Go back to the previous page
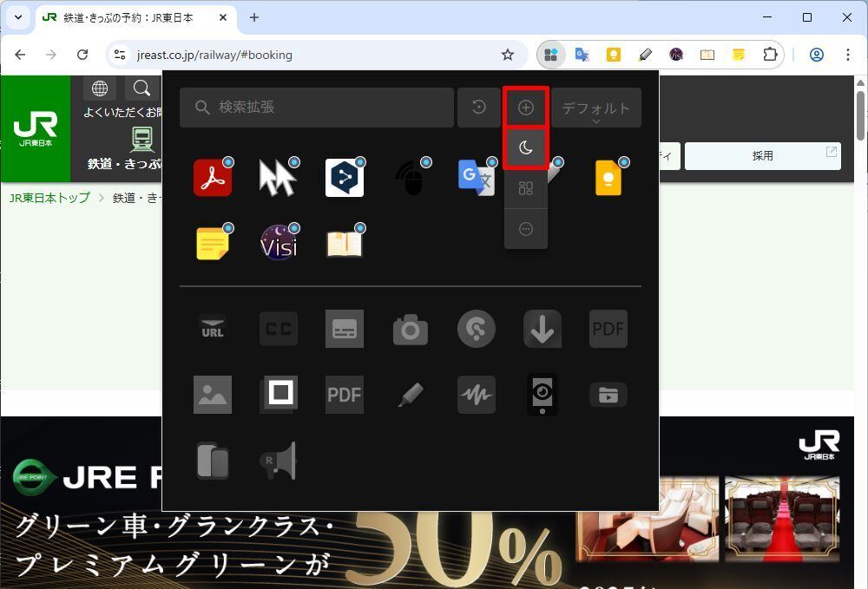The image size is (868, 589). pyautogui.click(x=20, y=55)
